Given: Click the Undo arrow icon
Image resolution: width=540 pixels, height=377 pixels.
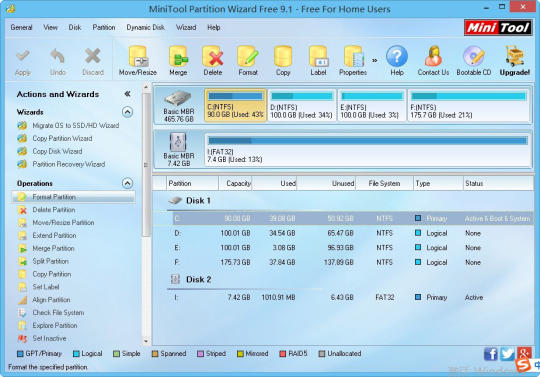Looking at the screenshot, I should (x=58, y=56).
